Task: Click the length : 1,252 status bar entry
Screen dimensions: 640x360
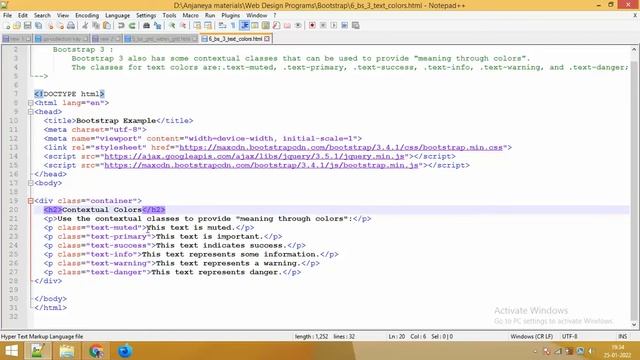Action: tap(311, 337)
